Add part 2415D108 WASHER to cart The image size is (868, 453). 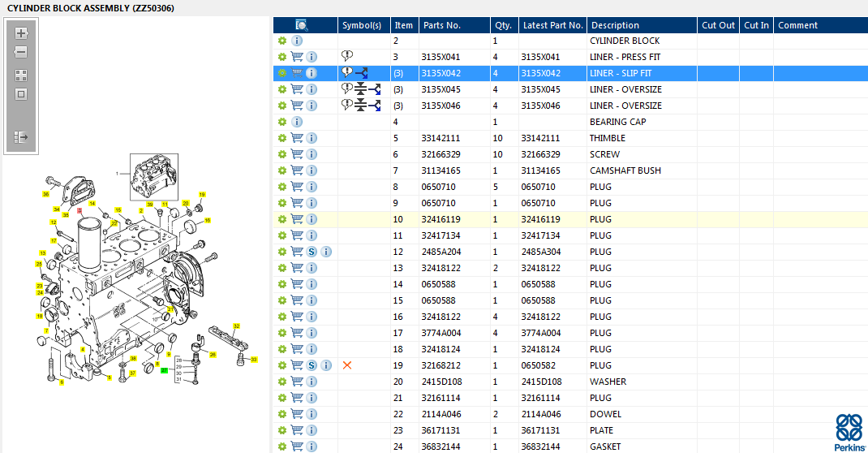pos(297,382)
